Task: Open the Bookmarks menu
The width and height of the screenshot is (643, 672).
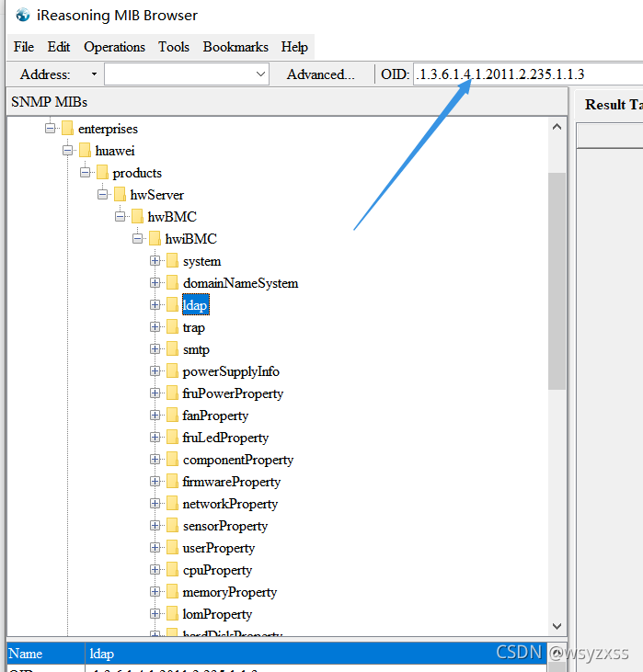Action: point(235,47)
